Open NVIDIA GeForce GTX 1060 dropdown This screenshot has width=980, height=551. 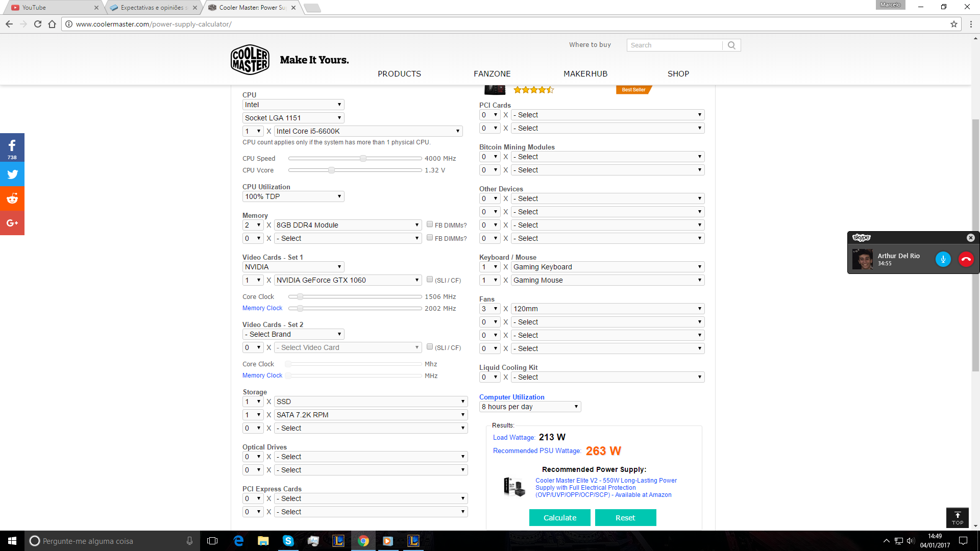point(348,280)
